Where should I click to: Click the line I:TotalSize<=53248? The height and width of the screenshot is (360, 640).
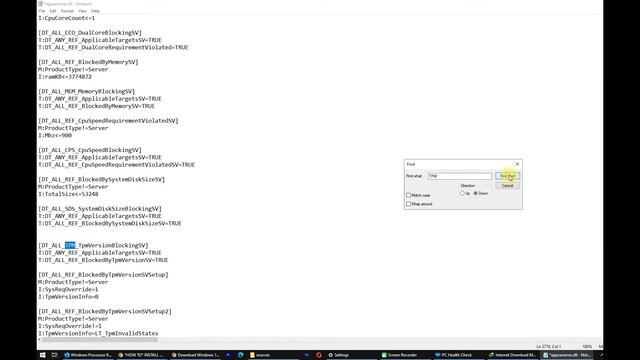pyautogui.click(x=68, y=194)
